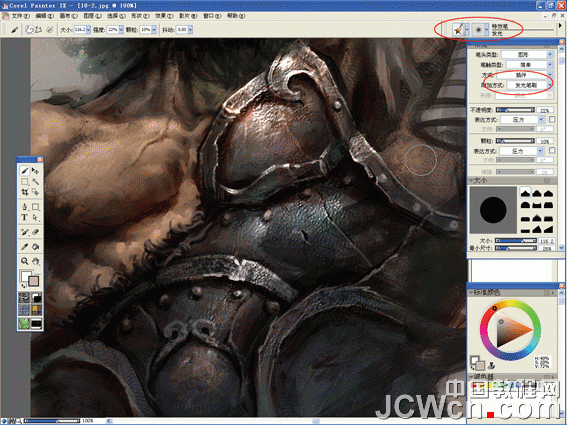Open the 画布 Canvas menu
Screen dimensions: 567x425
(x=68, y=16)
